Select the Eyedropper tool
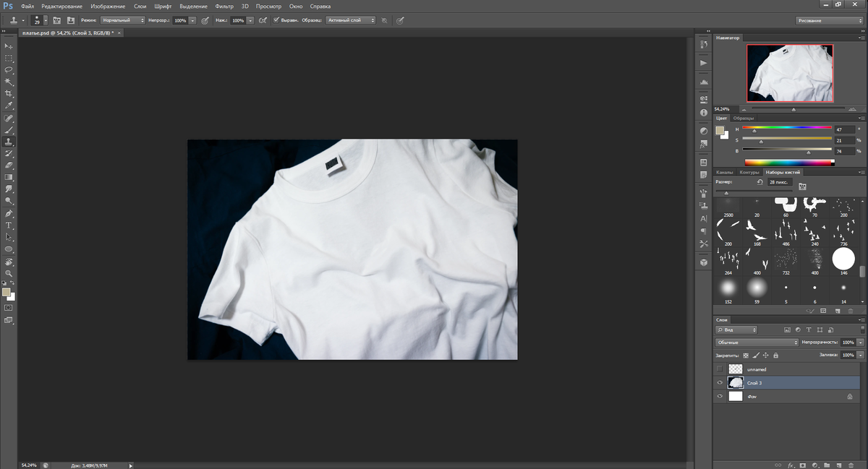 click(9, 106)
